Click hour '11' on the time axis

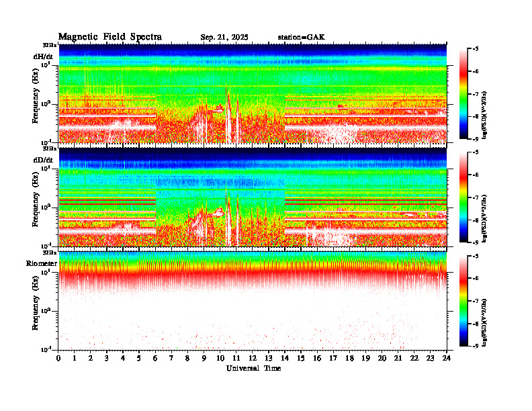point(236,359)
